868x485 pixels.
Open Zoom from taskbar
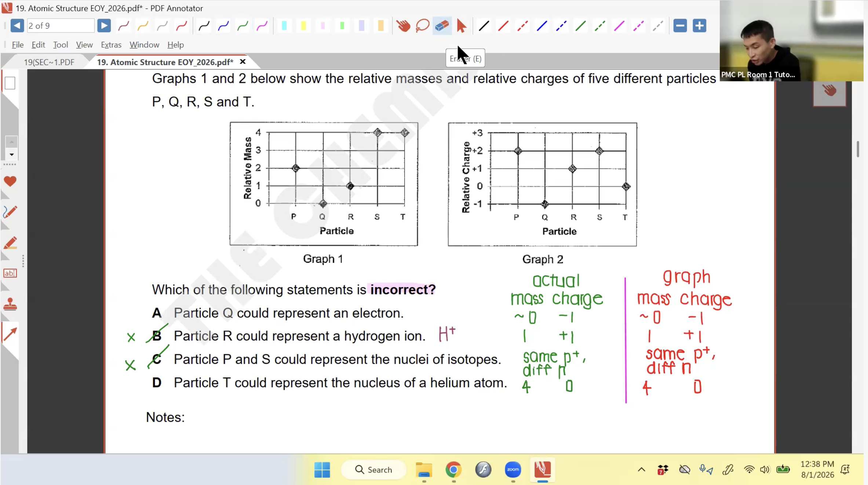point(513,470)
